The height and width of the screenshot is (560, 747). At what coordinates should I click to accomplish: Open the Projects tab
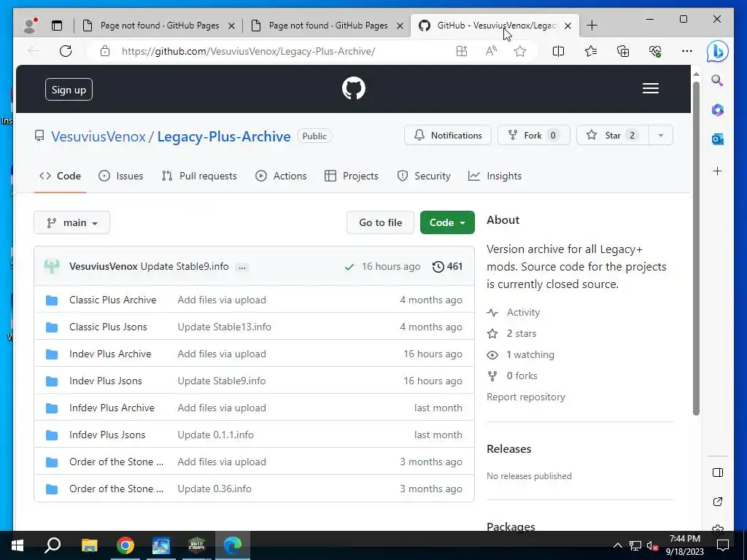click(352, 176)
